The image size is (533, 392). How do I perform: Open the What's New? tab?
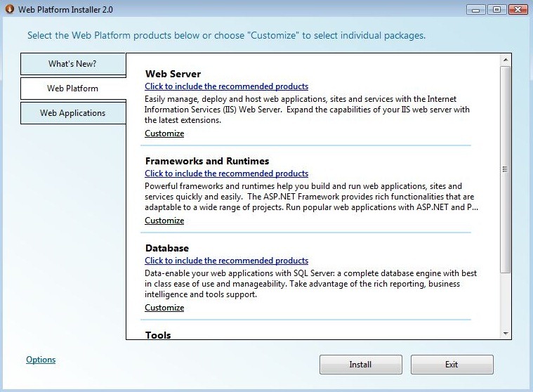tap(73, 64)
